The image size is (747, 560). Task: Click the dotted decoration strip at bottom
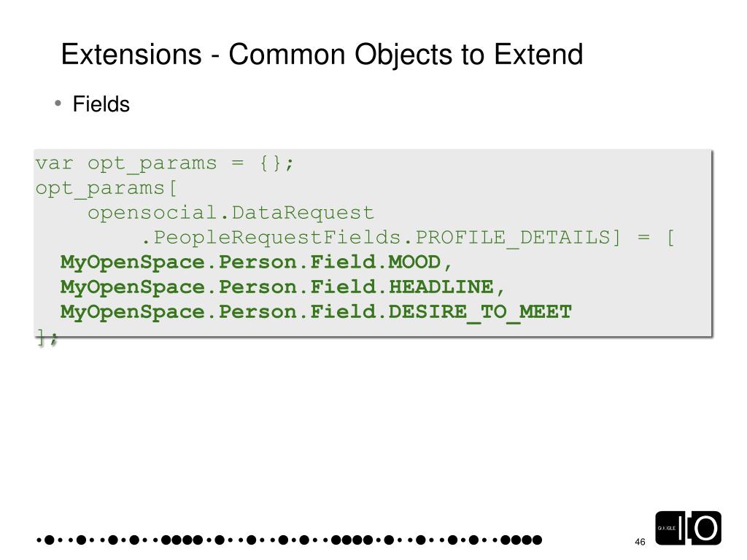pyautogui.click(x=289, y=540)
